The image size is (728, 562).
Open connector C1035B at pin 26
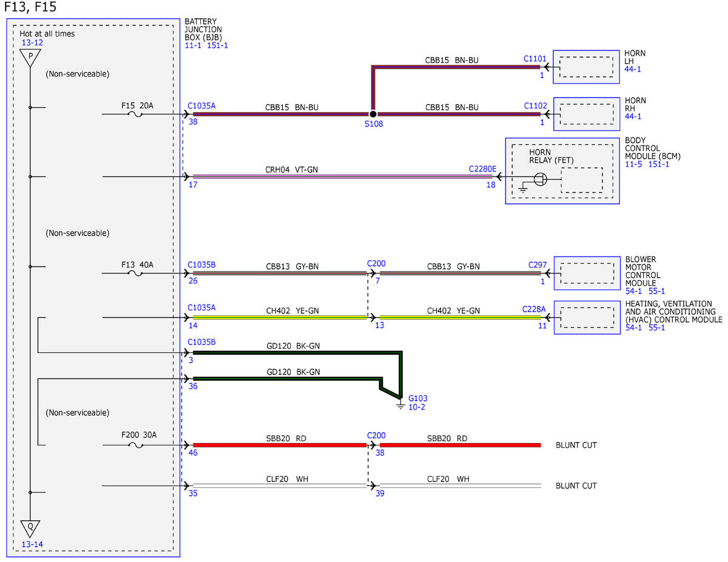tap(201, 264)
